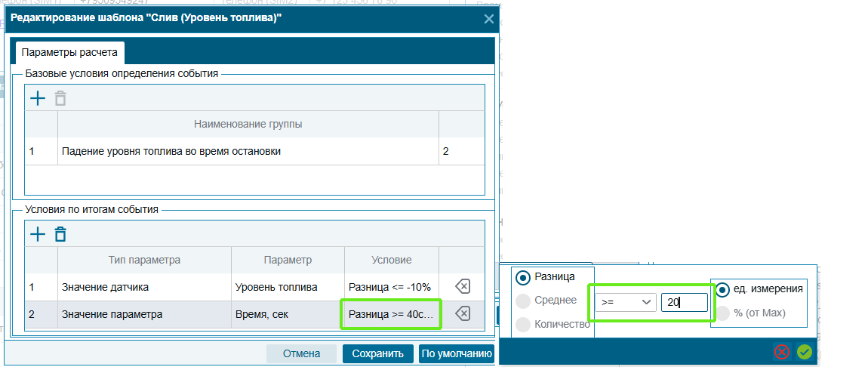Click the 'Тип параметра' column header
The image size is (868, 367).
point(144,261)
